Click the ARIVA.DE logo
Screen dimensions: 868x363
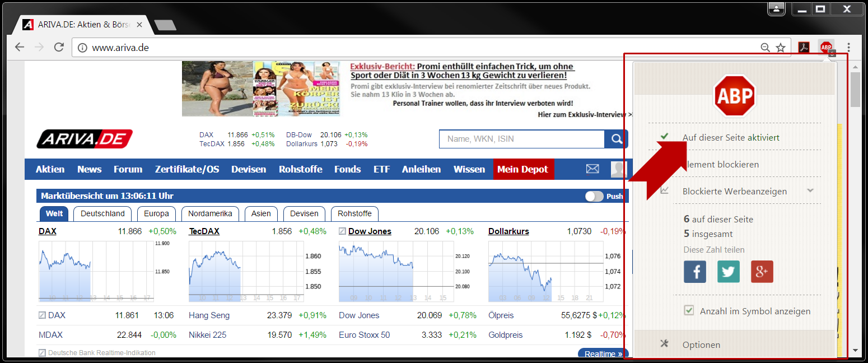tap(85, 139)
